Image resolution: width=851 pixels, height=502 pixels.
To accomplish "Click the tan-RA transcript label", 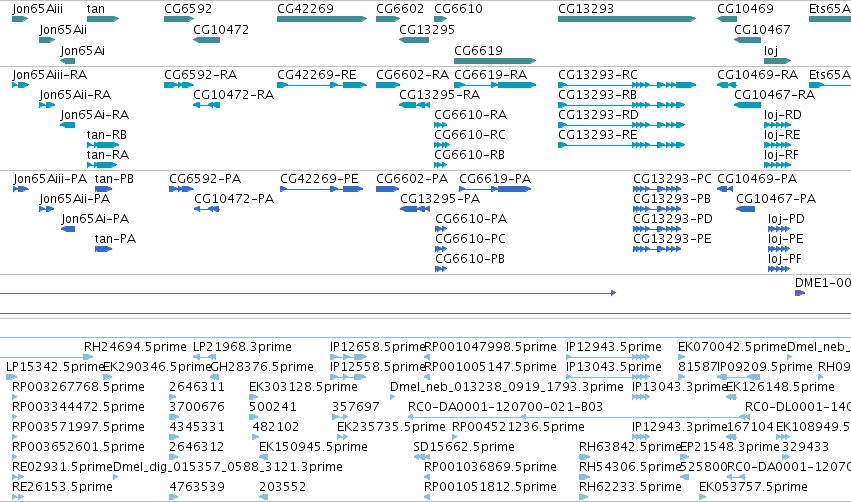I will (x=107, y=155).
